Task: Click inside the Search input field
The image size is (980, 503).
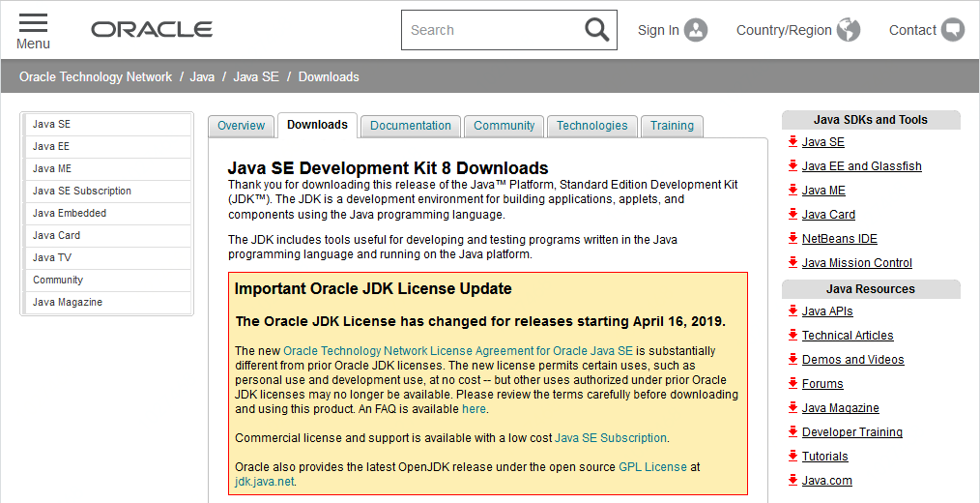Action: pos(494,30)
